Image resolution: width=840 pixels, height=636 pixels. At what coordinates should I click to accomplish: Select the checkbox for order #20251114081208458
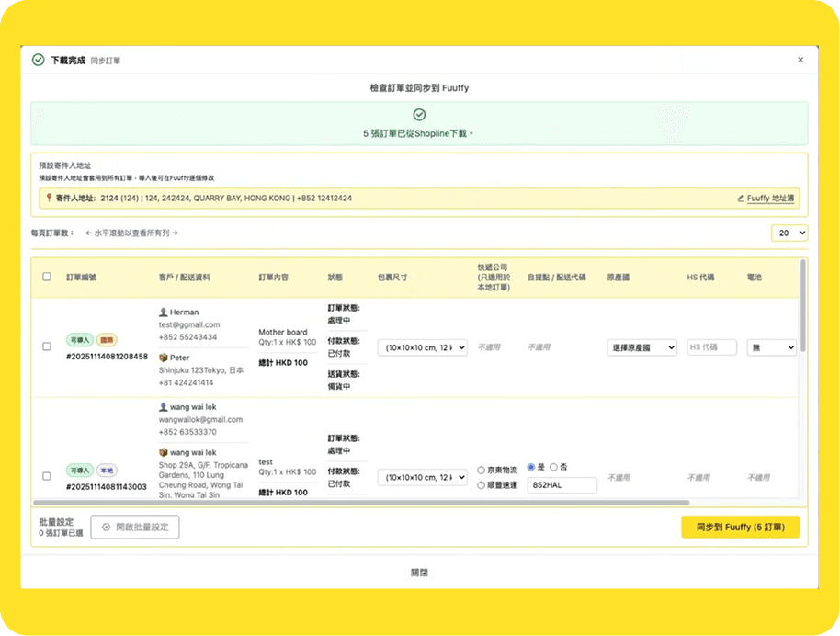tap(47, 346)
